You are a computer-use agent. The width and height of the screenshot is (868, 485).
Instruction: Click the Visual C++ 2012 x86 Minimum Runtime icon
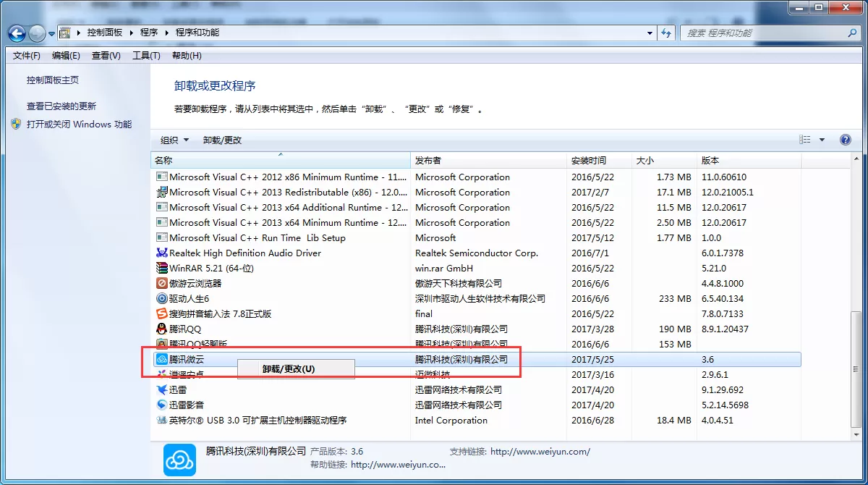click(162, 177)
